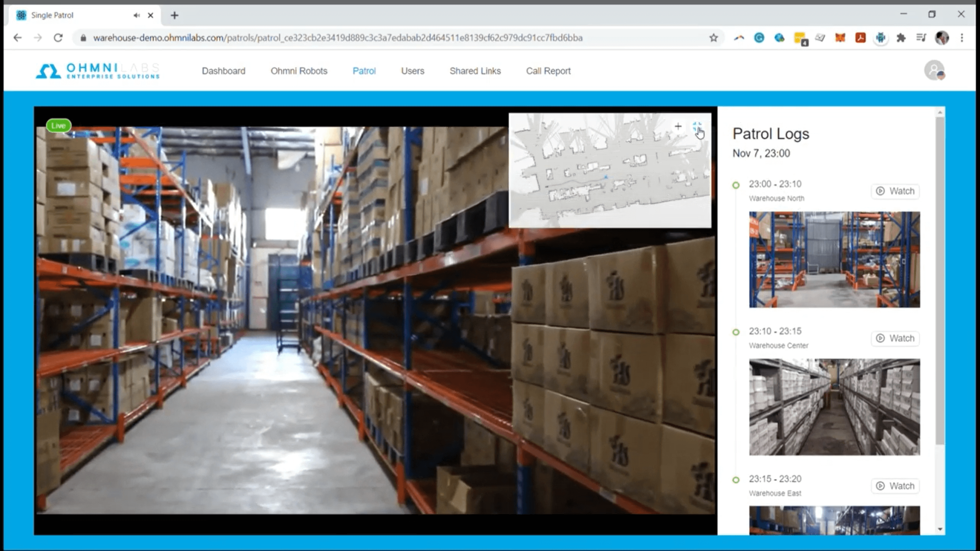
Task: Open the Shared Links section
Action: tap(475, 71)
